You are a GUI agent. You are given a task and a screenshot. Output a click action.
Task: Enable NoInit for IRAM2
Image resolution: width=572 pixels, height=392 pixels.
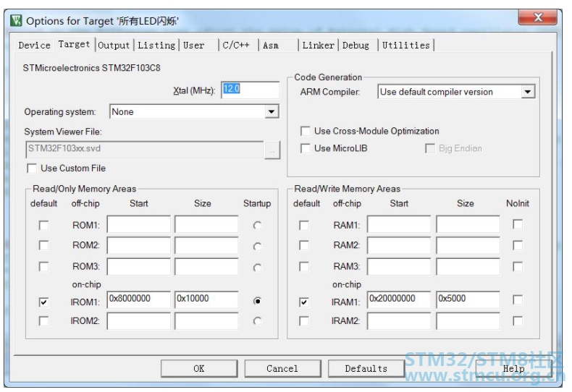pyautogui.click(x=517, y=321)
